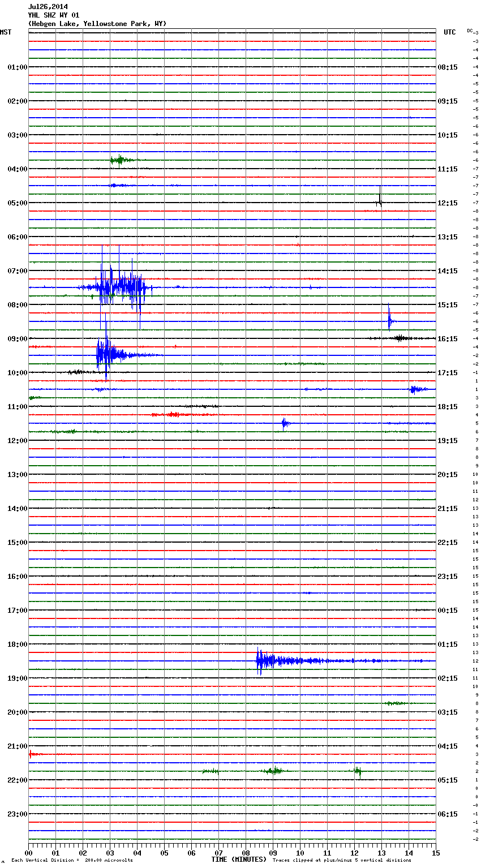Select the 10:00 MST time label

pos(17,372)
